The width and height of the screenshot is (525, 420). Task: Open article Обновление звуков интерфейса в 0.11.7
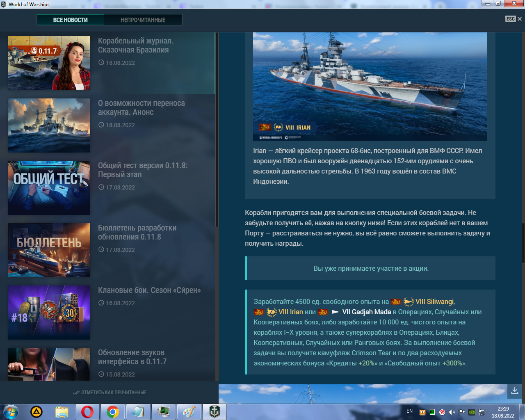click(132, 357)
